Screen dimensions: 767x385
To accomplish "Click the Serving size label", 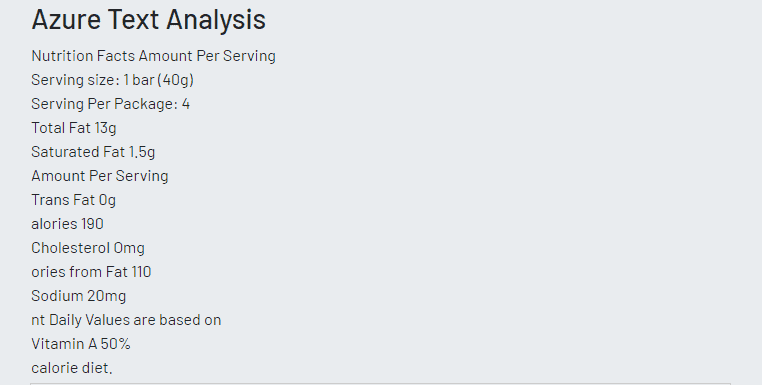I will coord(75,80).
